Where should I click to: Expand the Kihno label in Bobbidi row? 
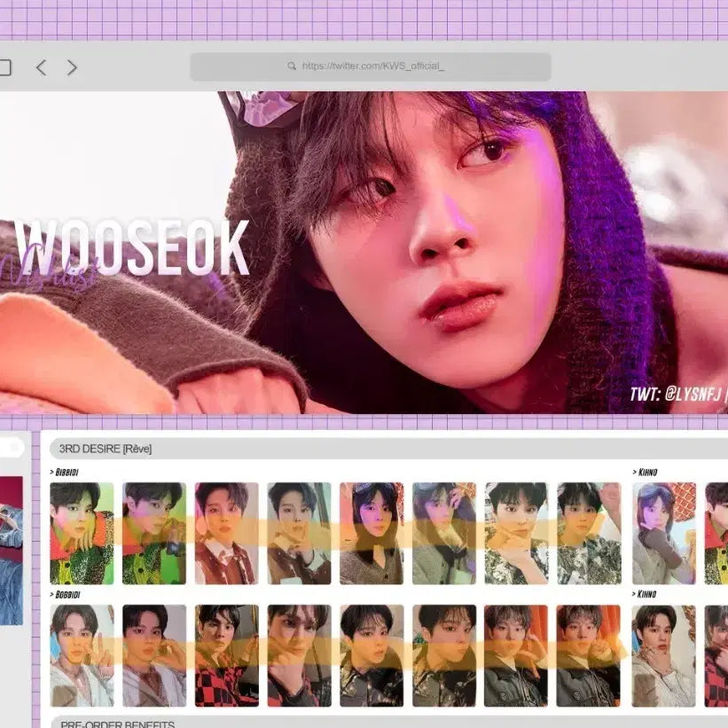point(645,594)
